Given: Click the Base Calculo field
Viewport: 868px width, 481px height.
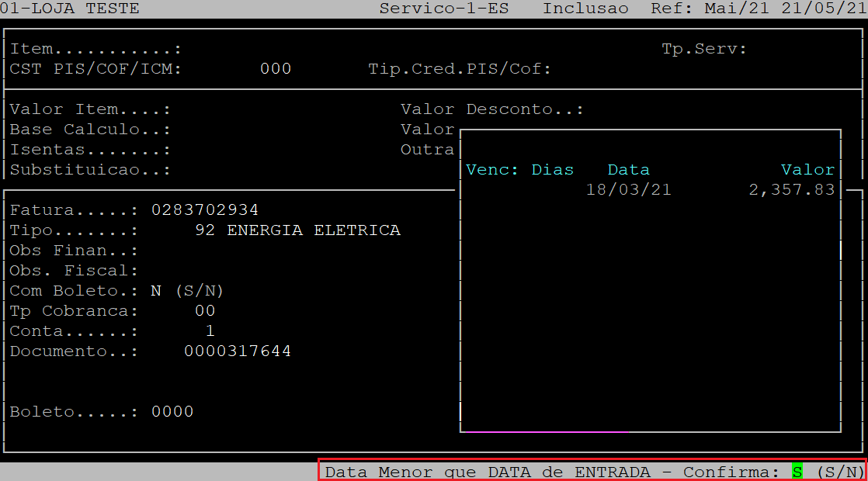Looking at the screenshot, I should tap(233, 130).
